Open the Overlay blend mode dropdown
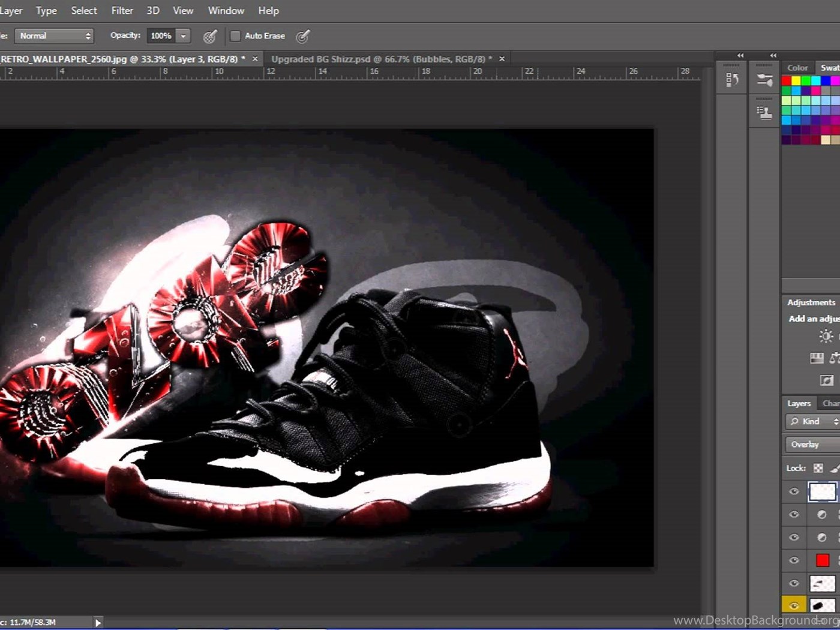 point(812,445)
